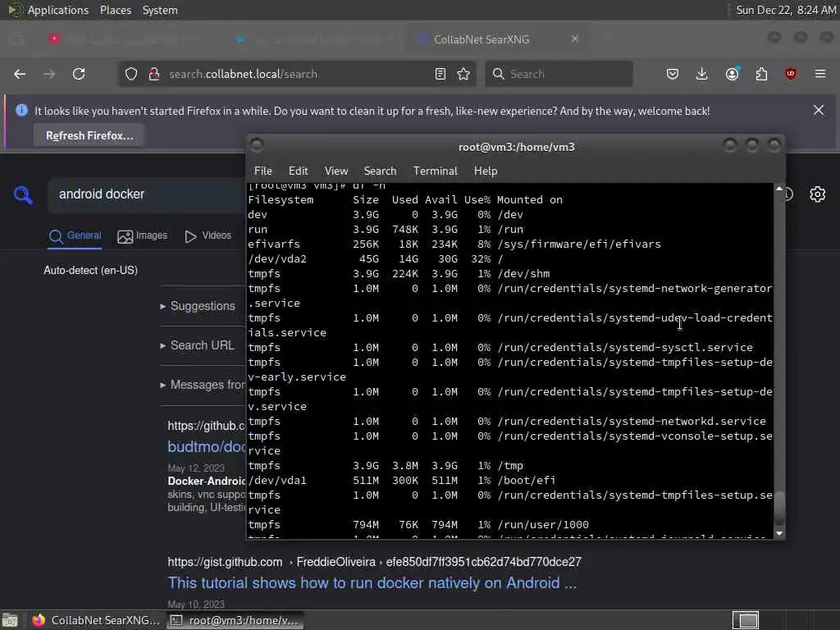Open the tracking protection shield icon
This screenshot has height=630, width=840.
click(x=131, y=74)
